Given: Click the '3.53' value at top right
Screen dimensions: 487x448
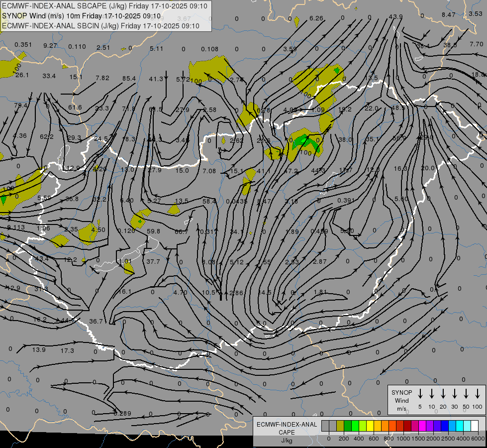Looking at the screenshot, I should click(476, 13).
